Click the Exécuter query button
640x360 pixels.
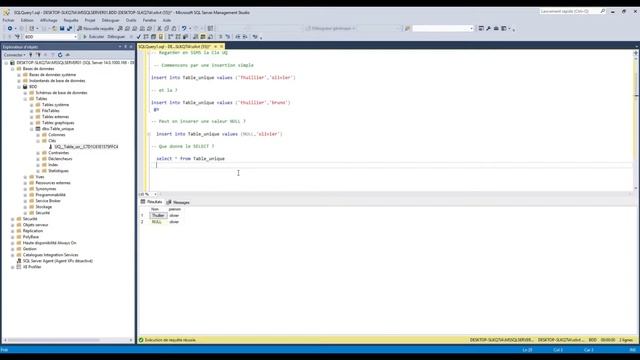coord(93,37)
